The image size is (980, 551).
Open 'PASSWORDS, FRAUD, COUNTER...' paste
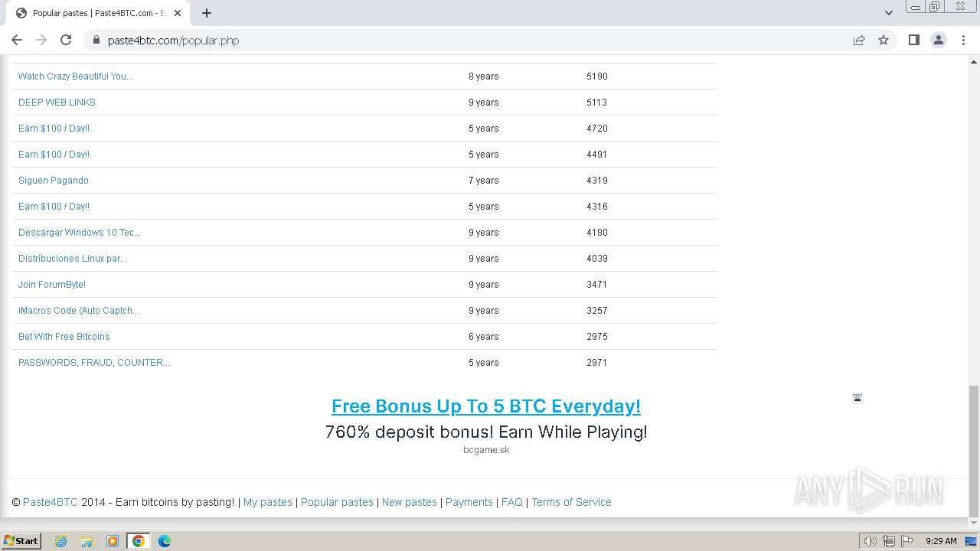point(94,363)
